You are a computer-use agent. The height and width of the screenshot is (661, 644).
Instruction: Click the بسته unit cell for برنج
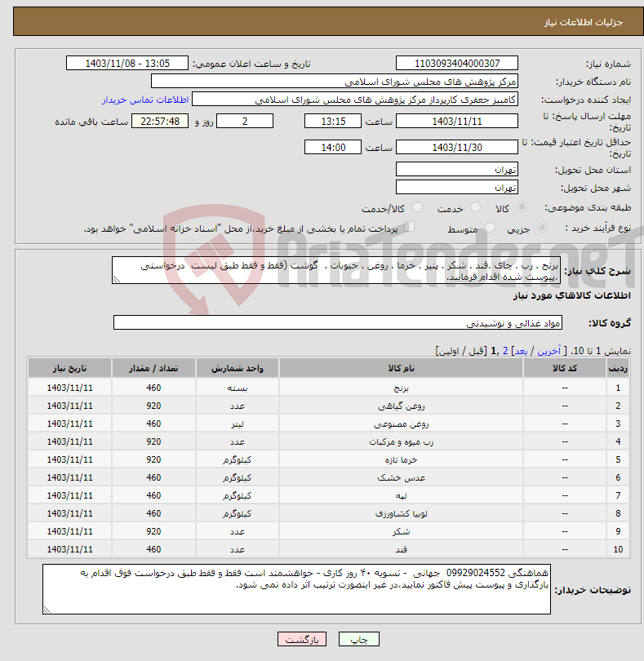[x=237, y=388]
